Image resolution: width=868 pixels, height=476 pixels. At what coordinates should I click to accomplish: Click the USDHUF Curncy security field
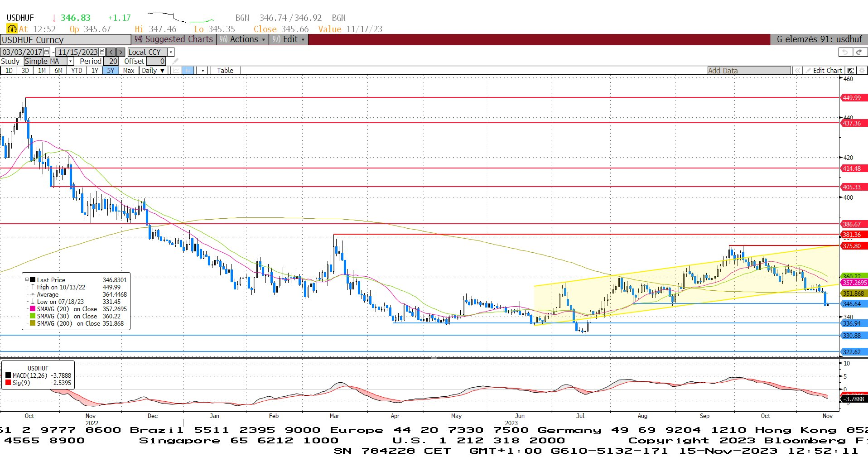pos(66,39)
